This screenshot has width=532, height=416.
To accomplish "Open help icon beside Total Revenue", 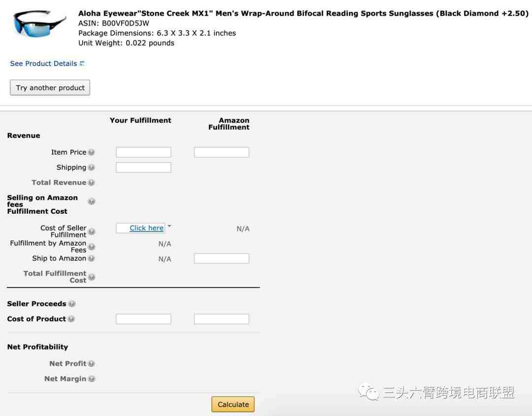I will (x=91, y=183).
